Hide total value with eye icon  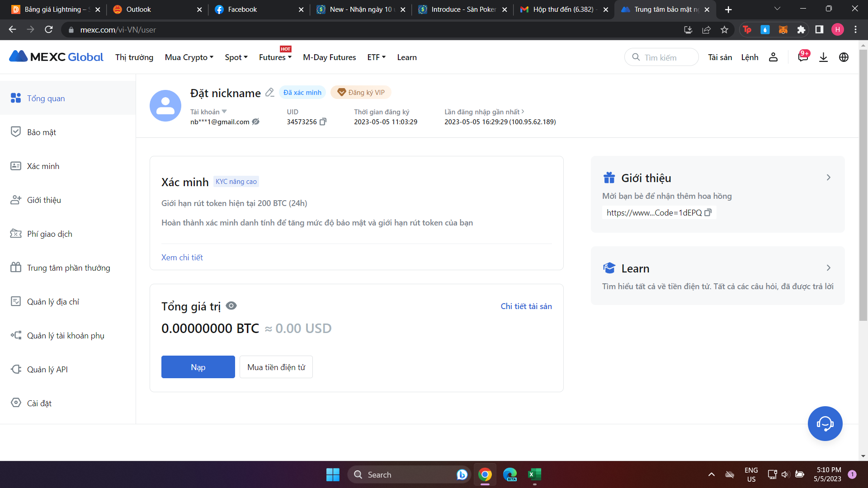pos(231,306)
